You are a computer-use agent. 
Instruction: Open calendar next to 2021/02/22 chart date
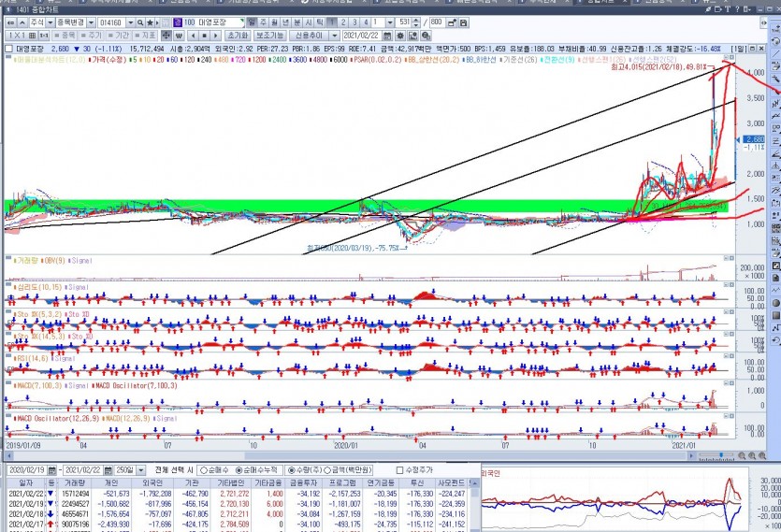pos(386,35)
